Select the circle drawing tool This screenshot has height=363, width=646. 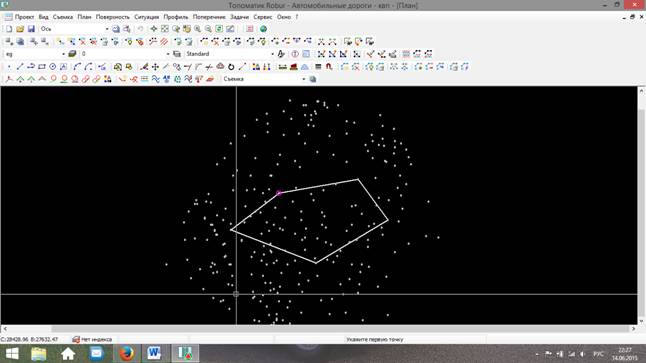tap(53, 67)
